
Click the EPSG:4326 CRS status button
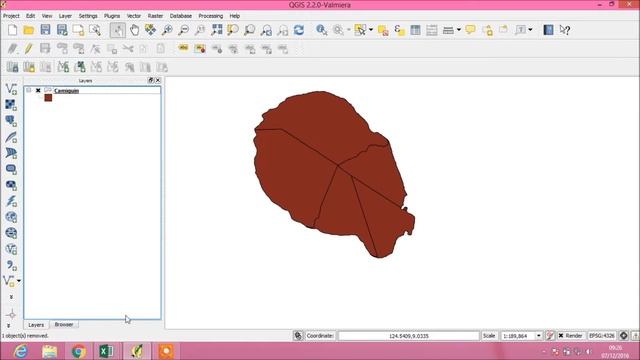click(x=602, y=336)
